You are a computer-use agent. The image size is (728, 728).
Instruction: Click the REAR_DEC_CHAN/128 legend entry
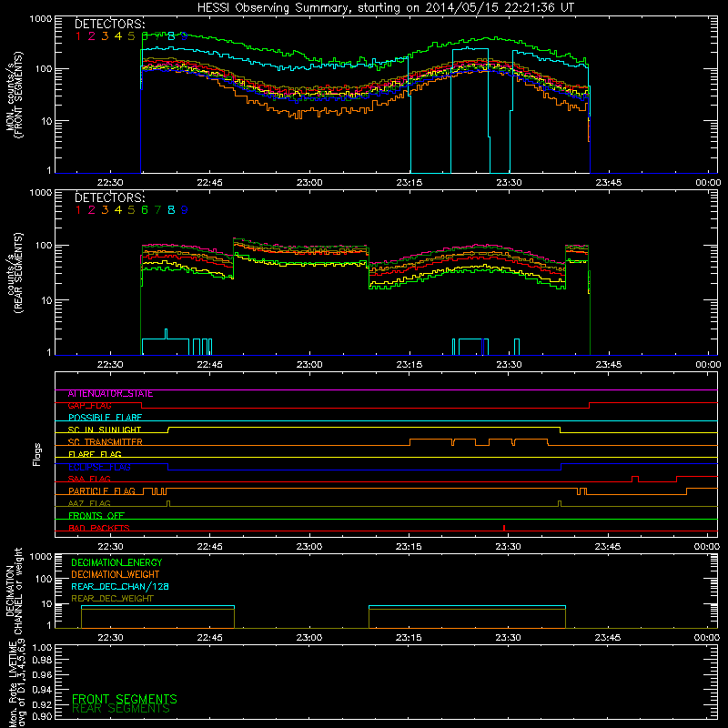click(120, 587)
